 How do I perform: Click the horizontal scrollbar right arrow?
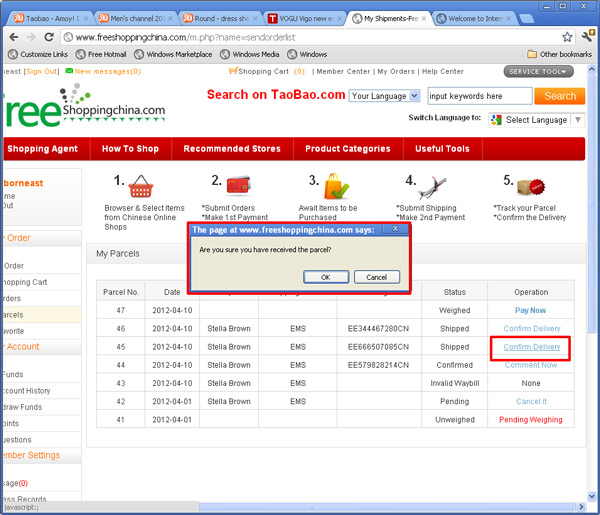(581, 507)
